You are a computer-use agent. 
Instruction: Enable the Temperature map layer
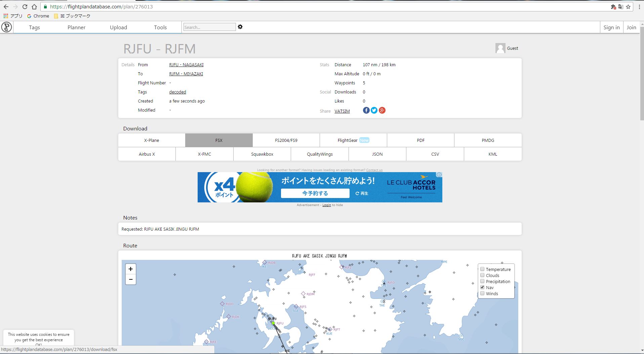click(x=482, y=269)
